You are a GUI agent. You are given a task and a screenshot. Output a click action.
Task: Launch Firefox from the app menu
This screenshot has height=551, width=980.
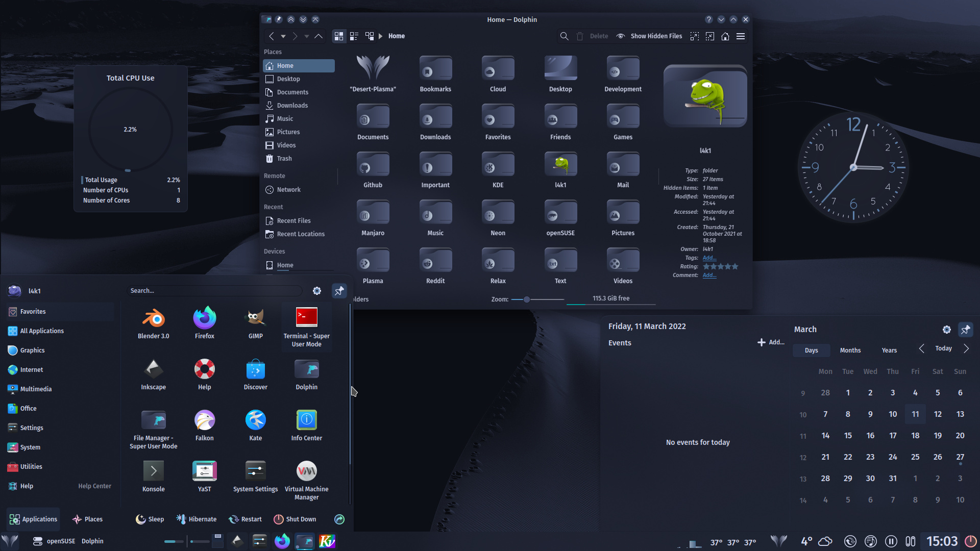click(204, 323)
